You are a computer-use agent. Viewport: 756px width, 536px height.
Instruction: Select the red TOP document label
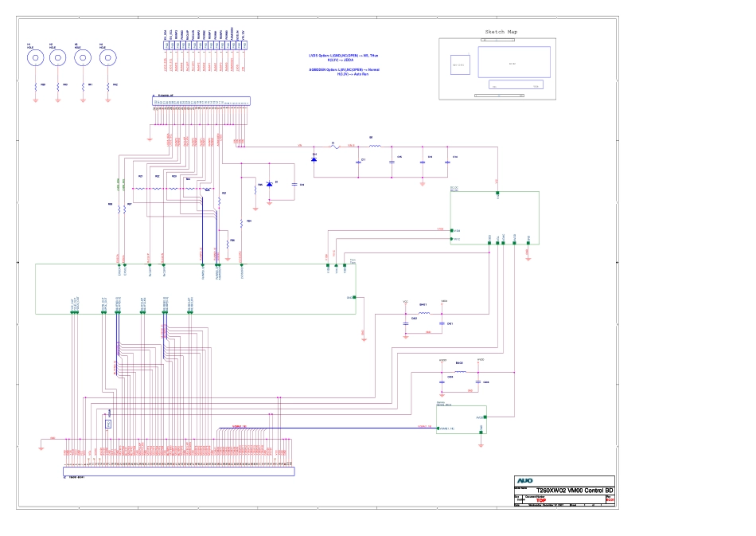click(x=541, y=501)
